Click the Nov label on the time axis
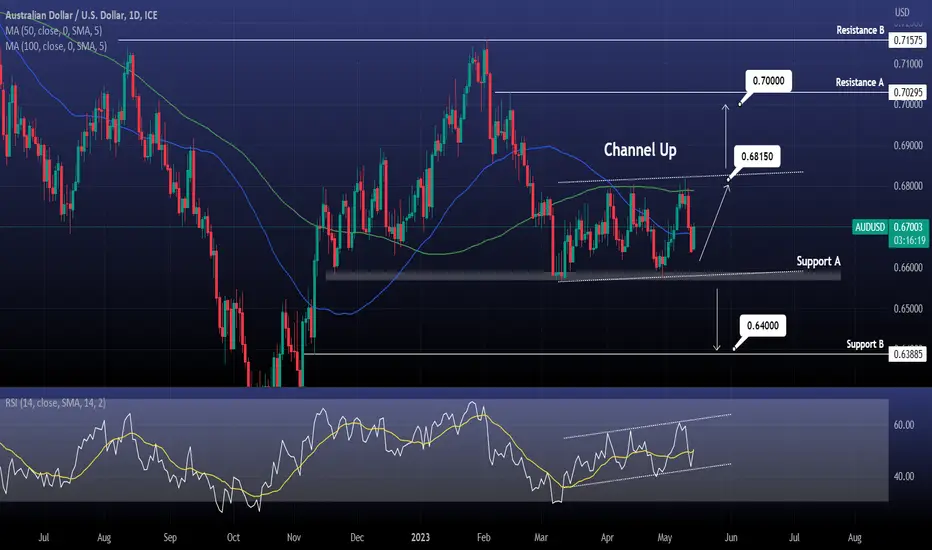Image resolution: width=932 pixels, height=550 pixels. (x=294, y=538)
